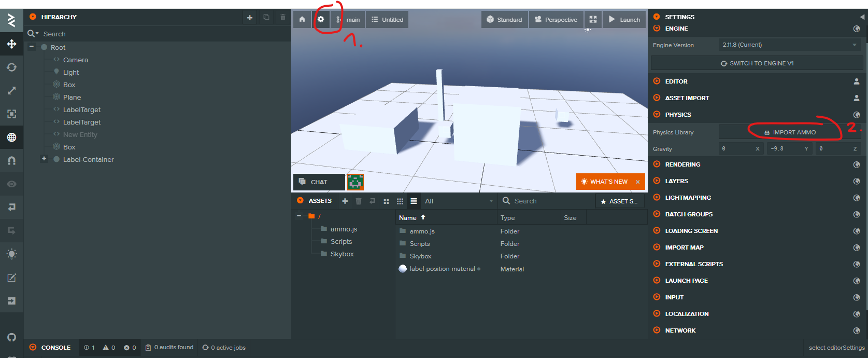Screen dimensions: 868x358
Task: Click the viewport home icon
Action: (302, 19)
